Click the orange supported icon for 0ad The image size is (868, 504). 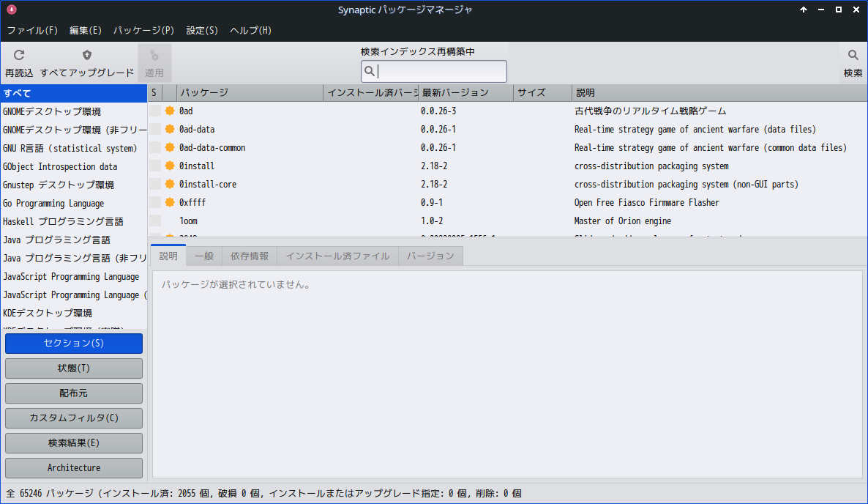click(170, 111)
